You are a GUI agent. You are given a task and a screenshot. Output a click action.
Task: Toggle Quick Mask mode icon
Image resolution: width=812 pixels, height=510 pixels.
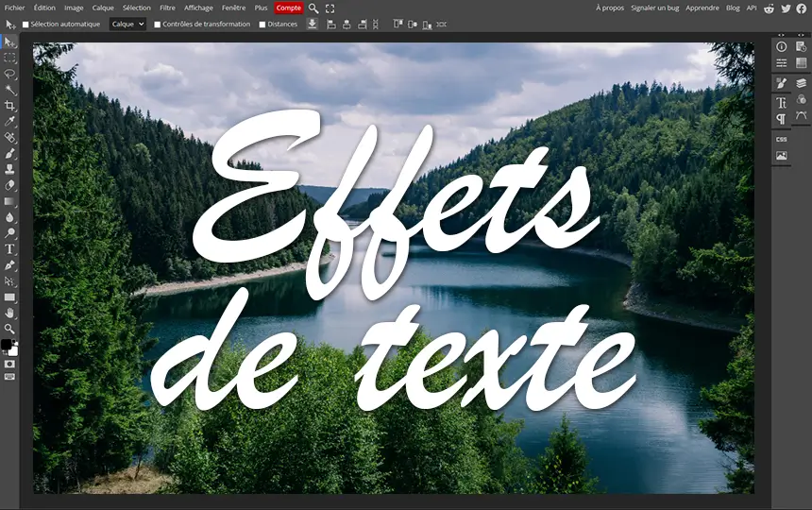tap(9, 364)
